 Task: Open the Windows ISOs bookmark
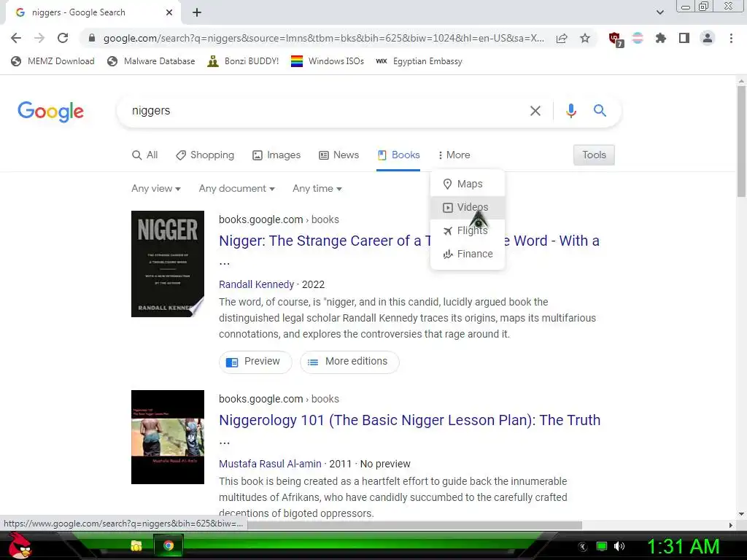[328, 61]
